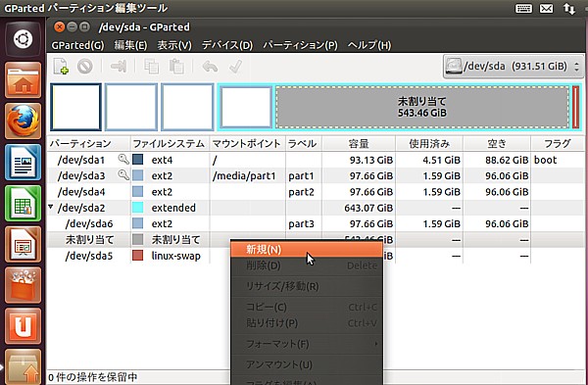Open the 表示(V) menu
The height and width of the screenshot is (385, 588).
(174, 45)
